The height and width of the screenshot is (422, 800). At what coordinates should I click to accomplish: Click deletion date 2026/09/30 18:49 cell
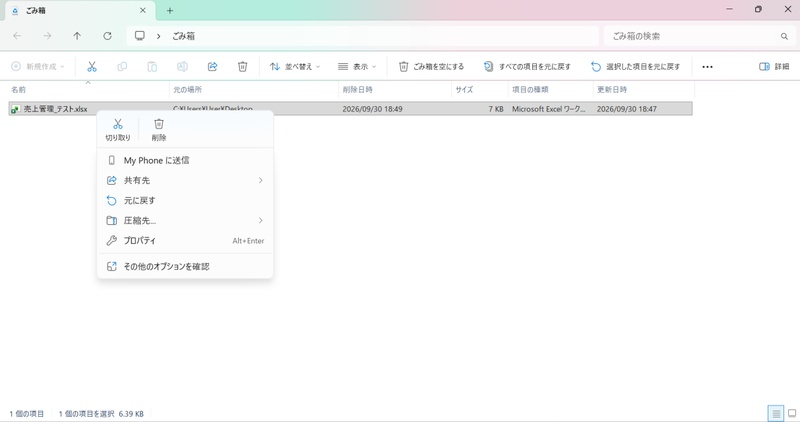pyautogui.click(x=372, y=109)
